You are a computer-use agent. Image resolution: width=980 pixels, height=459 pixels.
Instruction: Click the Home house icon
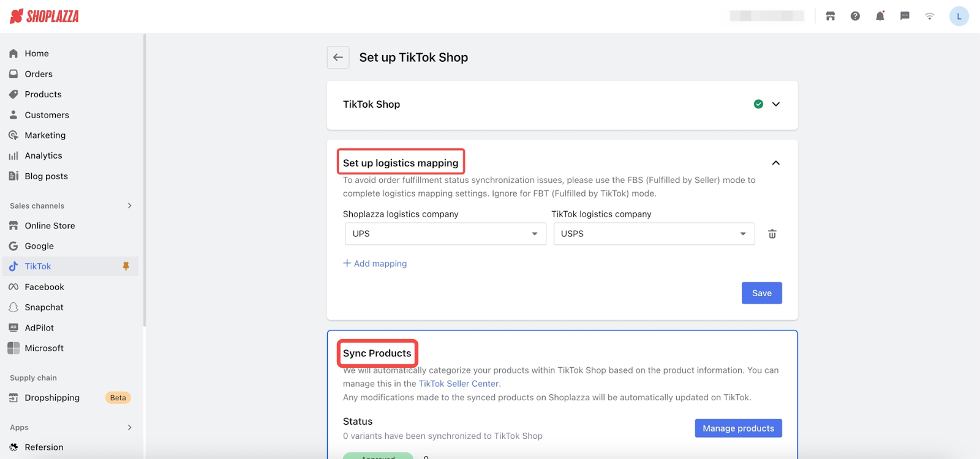click(13, 53)
